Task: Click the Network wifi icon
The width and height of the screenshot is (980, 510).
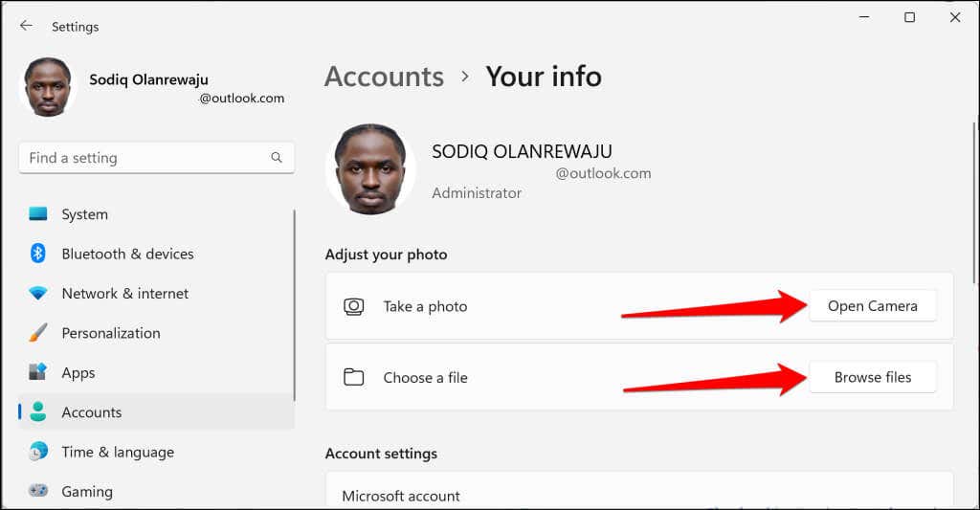Action: tap(38, 293)
